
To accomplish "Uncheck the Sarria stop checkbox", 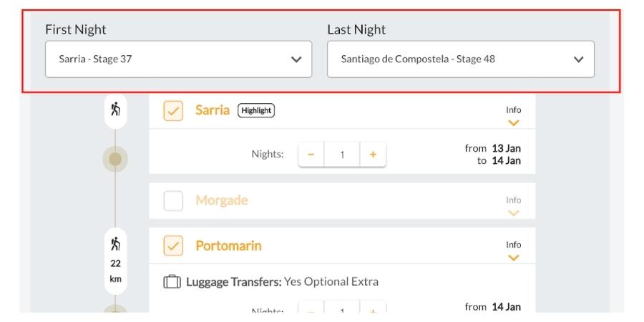I will (173, 111).
